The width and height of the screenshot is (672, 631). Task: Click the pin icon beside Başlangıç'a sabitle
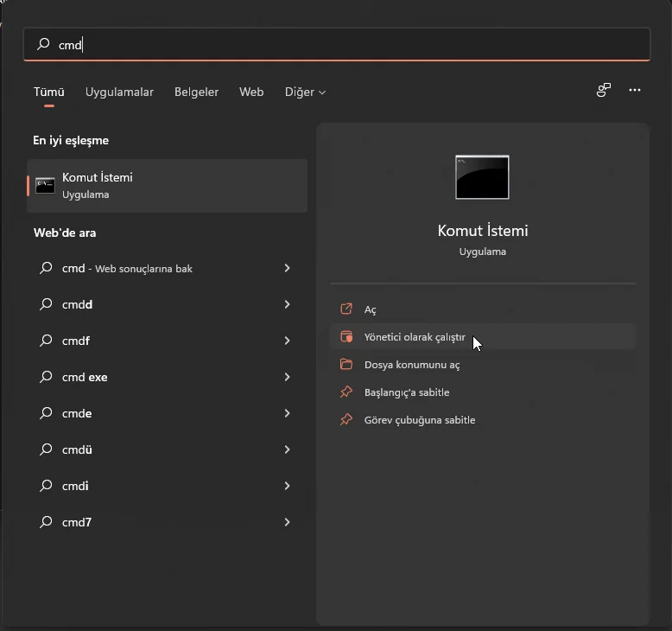[x=346, y=392]
